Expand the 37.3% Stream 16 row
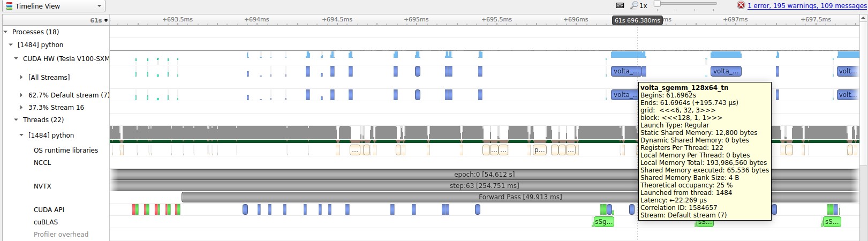 pos(21,108)
